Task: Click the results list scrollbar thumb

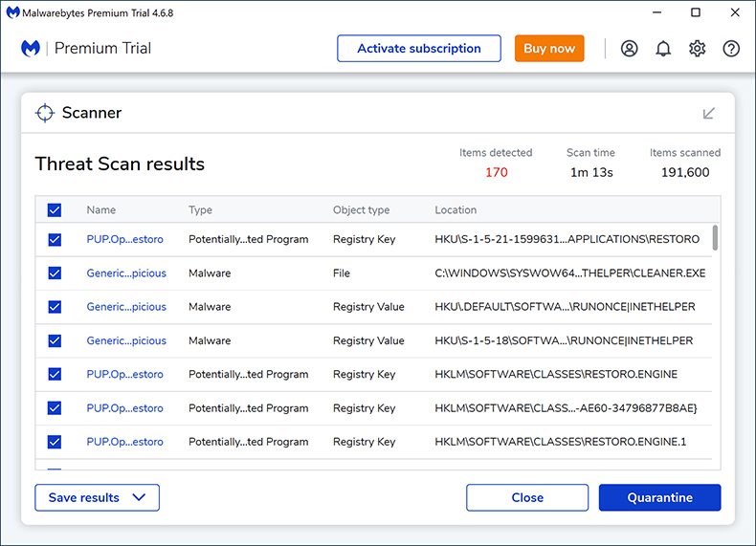Action: pyautogui.click(x=715, y=237)
